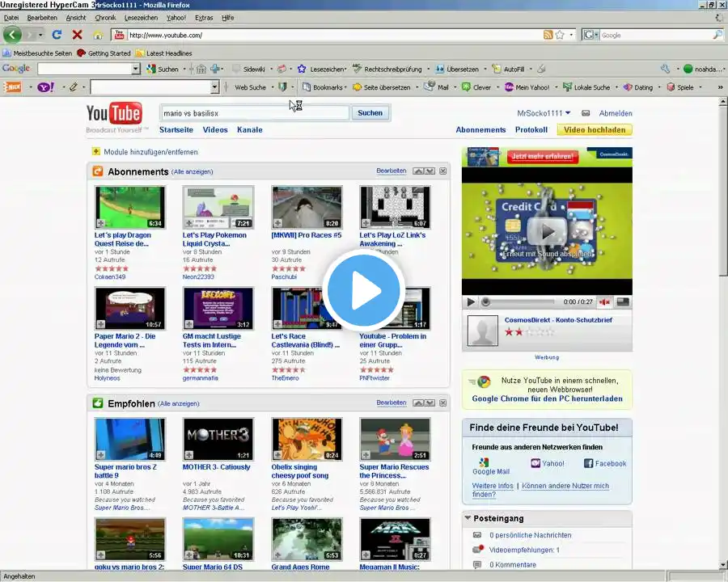Toggle ad video fullscreen size icon
Screen dimensions: 728x582
623,302
